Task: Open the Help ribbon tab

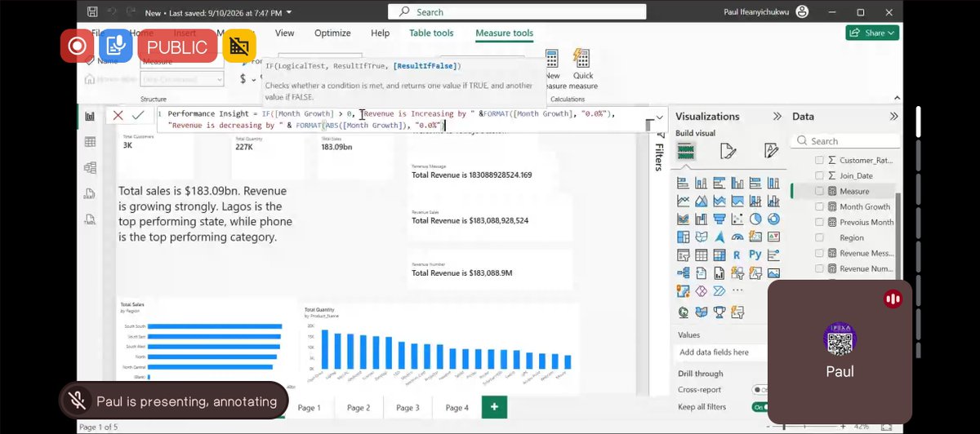Action: pos(380,33)
